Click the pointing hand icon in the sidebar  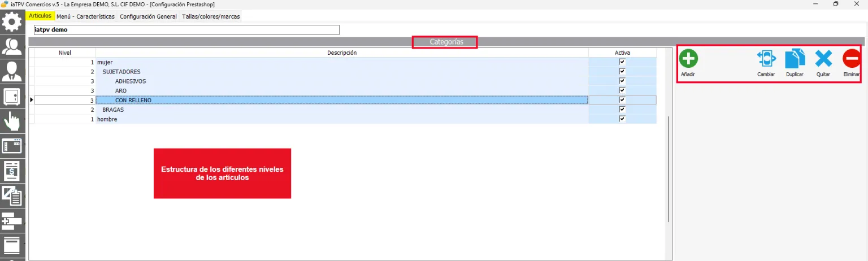[12, 121]
